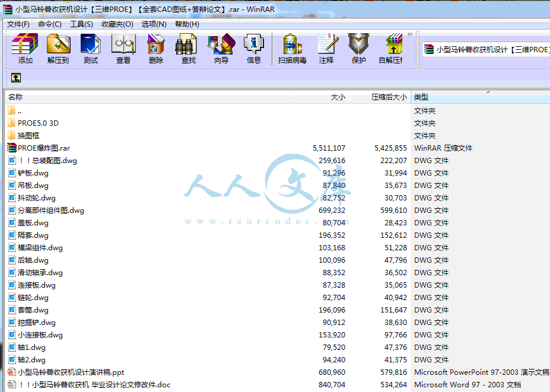Select the 链轮.dwg file
The height and width of the screenshot is (392, 550).
28,297
